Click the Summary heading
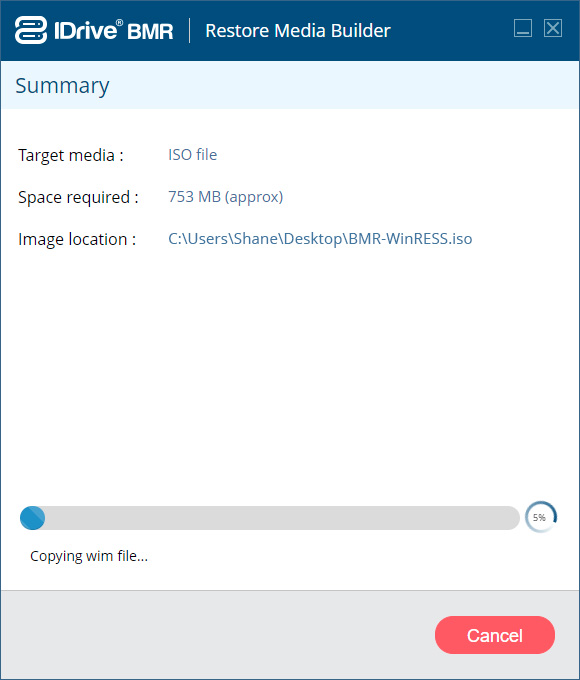The image size is (580, 680). (x=62, y=86)
